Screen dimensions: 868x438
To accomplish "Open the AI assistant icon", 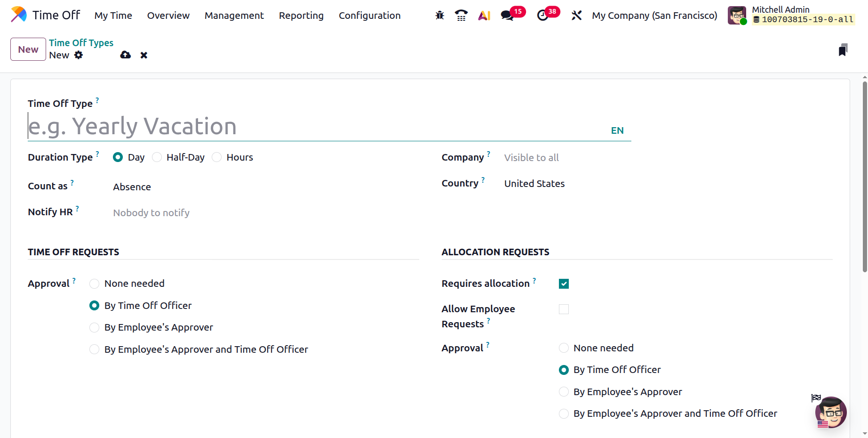I will [x=484, y=16].
